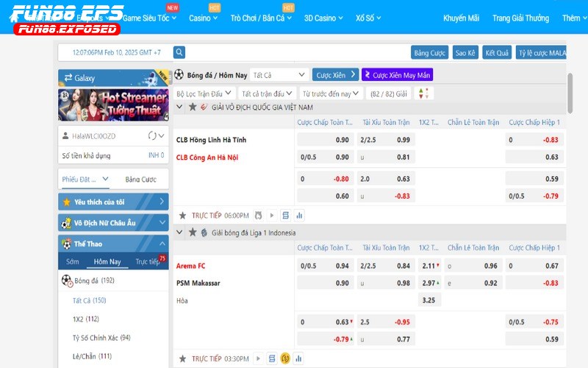Click the live stream play icon for 06:00PM match
588x368 pixels.
pos(272,215)
